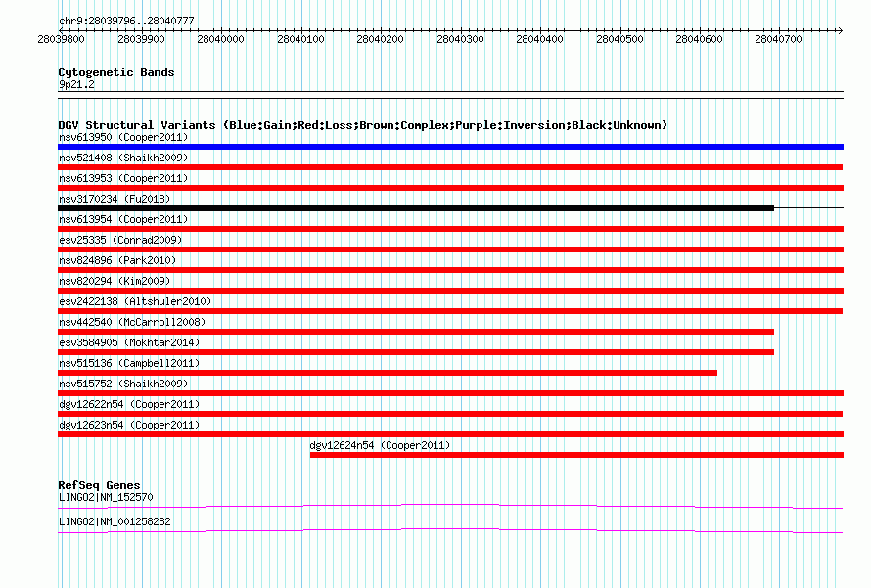Click the black nsv3170234 unknown variant bar
The image size is (871, 588).
click(x=416, y=208)
